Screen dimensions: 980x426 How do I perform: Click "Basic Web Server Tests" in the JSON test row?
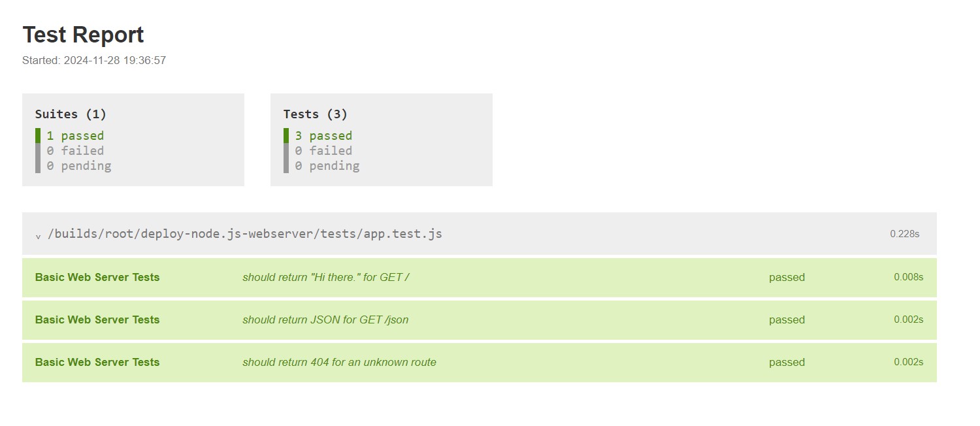pyautogui.click(x=97, y=320)
